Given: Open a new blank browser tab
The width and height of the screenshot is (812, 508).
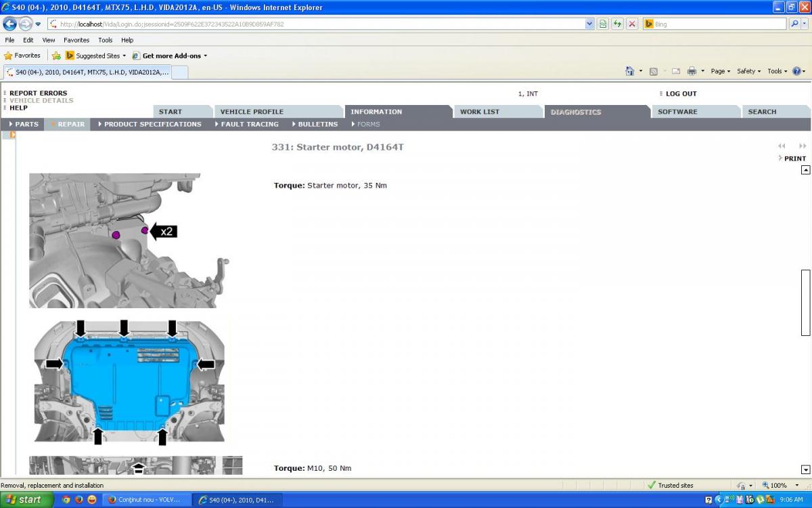Looking at the screenshot, I should 179,72.
